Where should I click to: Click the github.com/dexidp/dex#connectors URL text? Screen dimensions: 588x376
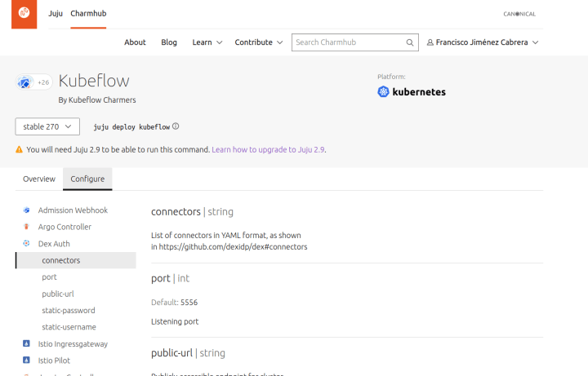tap(233, 247)
